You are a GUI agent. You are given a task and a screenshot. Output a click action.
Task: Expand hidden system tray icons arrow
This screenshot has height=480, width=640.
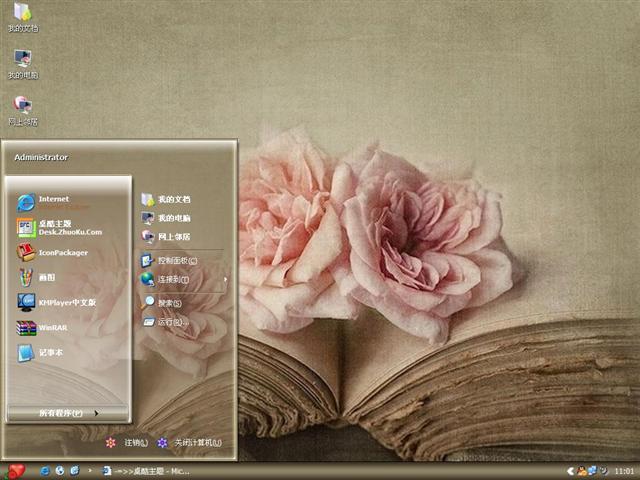point(571,471)
